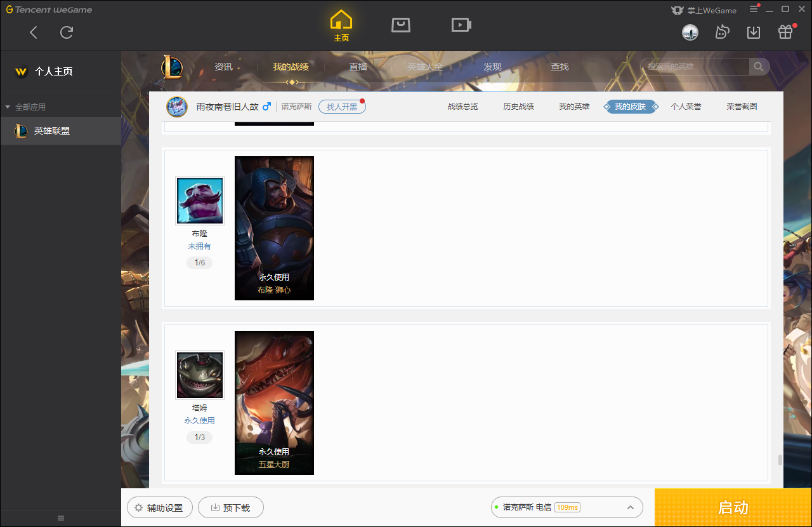
Task: Click the 启动 launch button
Action: 733,508
